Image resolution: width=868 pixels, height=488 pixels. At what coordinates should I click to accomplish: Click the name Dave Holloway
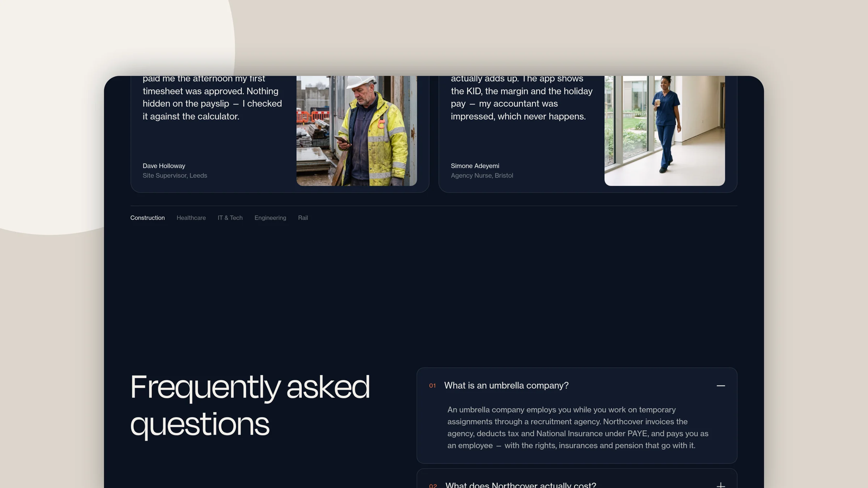164,166
